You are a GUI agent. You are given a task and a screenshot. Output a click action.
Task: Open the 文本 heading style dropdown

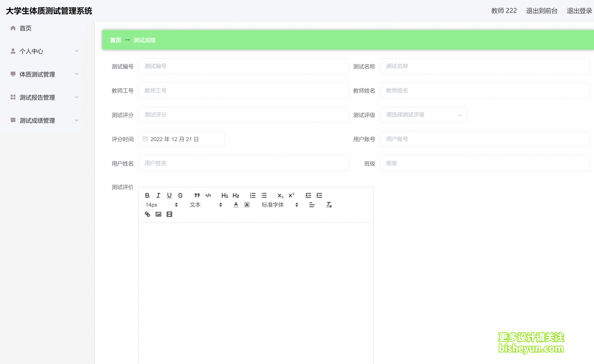click(x=206, y=205)
